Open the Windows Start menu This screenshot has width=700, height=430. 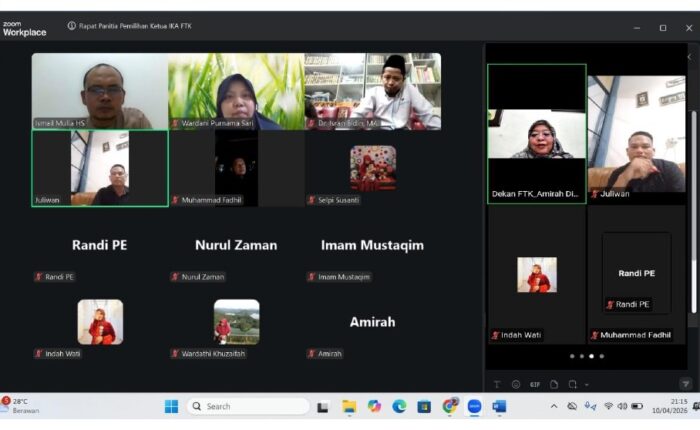[x=171, y=406]
